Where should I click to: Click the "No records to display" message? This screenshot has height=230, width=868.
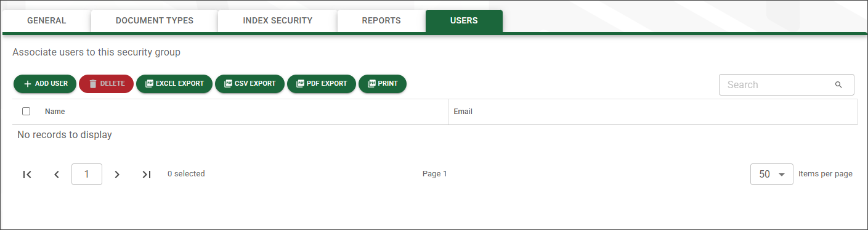click(x=65, y=134)
